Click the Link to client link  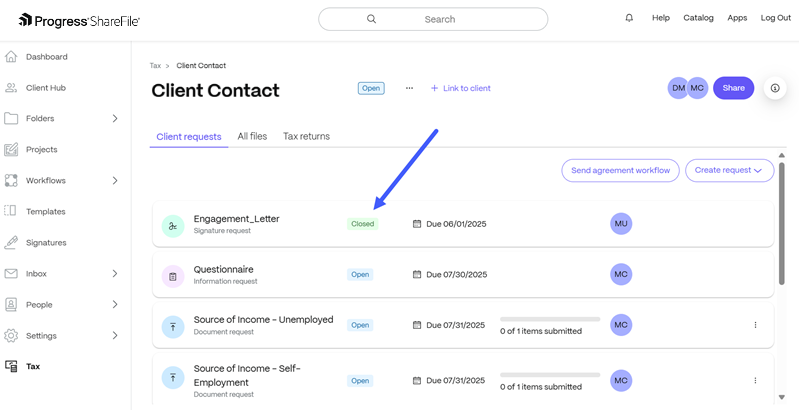(x=461, y=88)
